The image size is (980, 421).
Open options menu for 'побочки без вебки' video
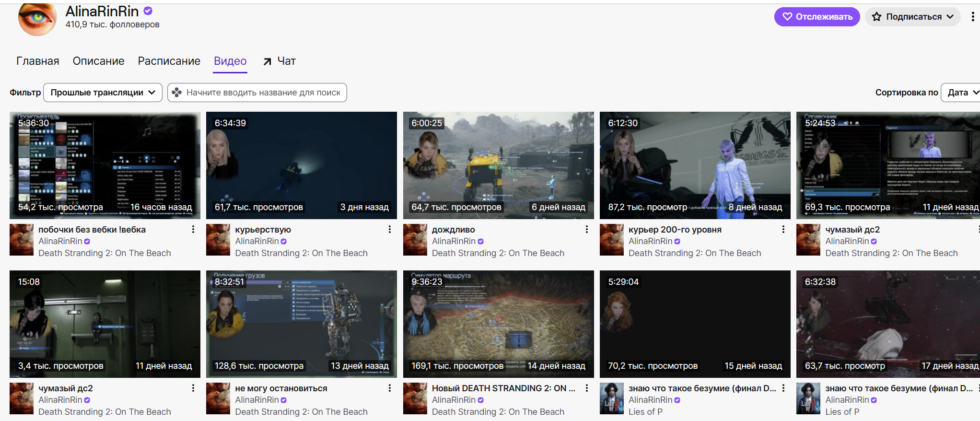pos(193,230)
